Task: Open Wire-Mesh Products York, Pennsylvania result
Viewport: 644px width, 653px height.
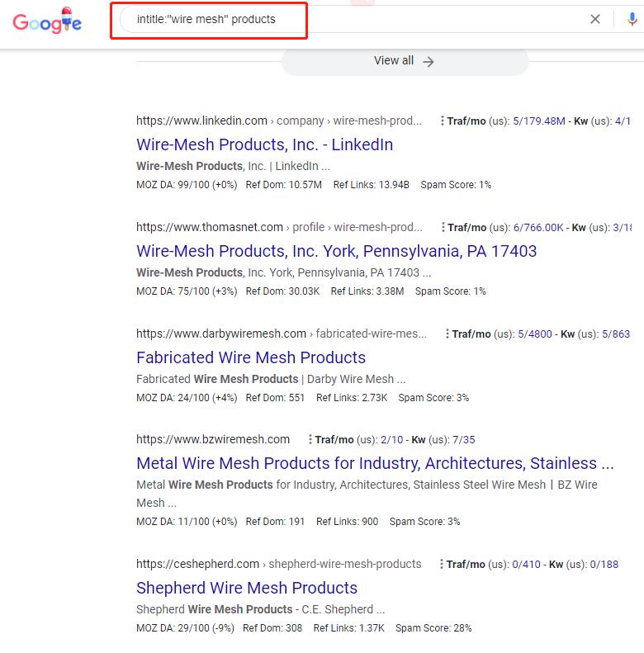Action: 337,251
